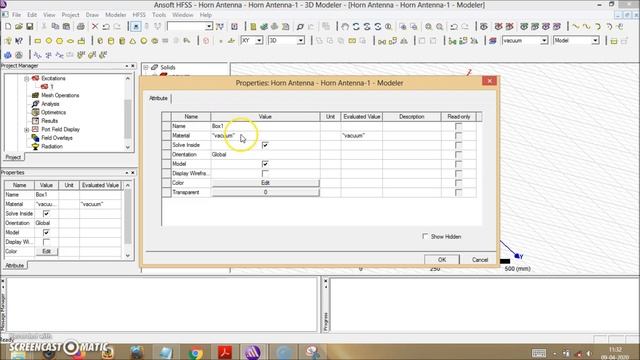The width and height of the screenshot is (640, 360).
Task: Enable the Show Hidden checkbox
Action: pyautogui.click(x=425, y=236)
